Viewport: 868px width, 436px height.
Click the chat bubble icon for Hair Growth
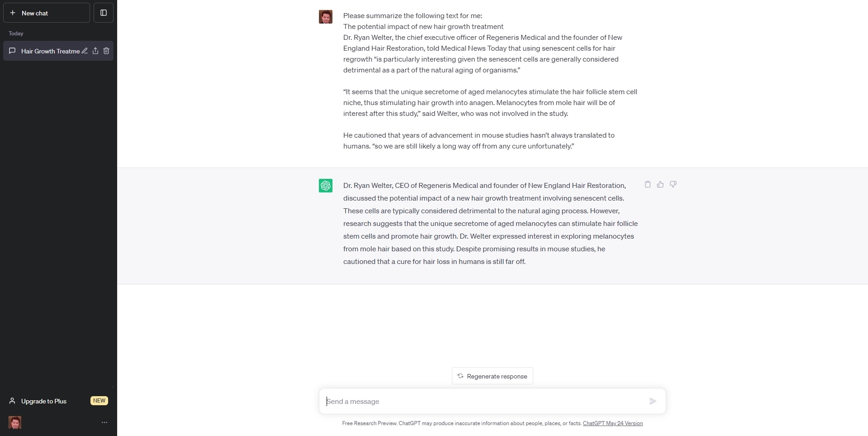click(x=13, y=51)
